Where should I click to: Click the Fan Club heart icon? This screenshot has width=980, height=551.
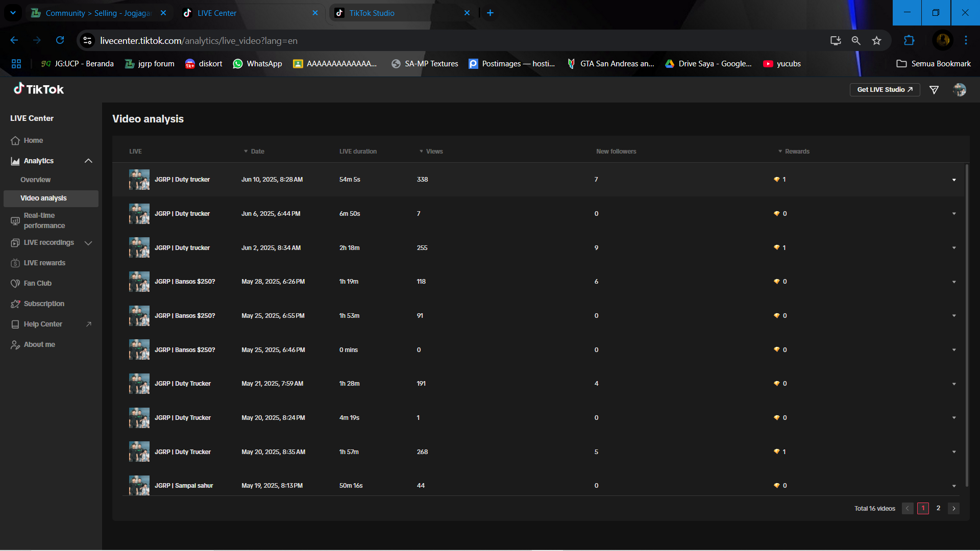pos(15,284)
